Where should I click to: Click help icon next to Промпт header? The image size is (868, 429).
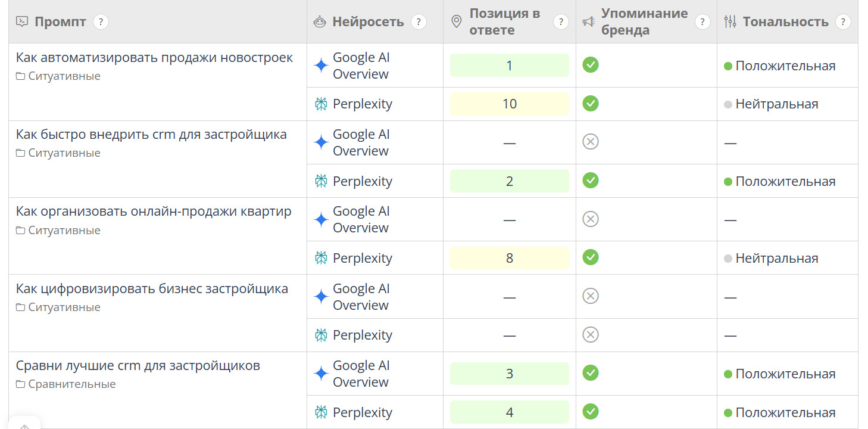point(101,22)
